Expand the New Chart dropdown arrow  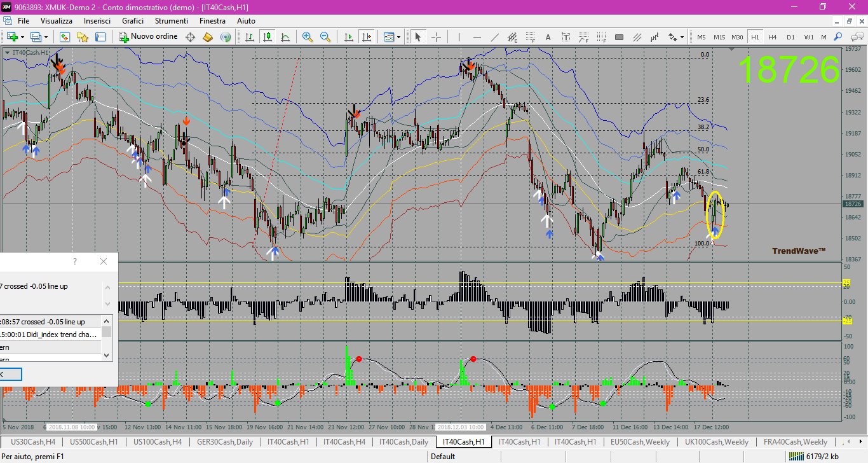tap(23, 37)
